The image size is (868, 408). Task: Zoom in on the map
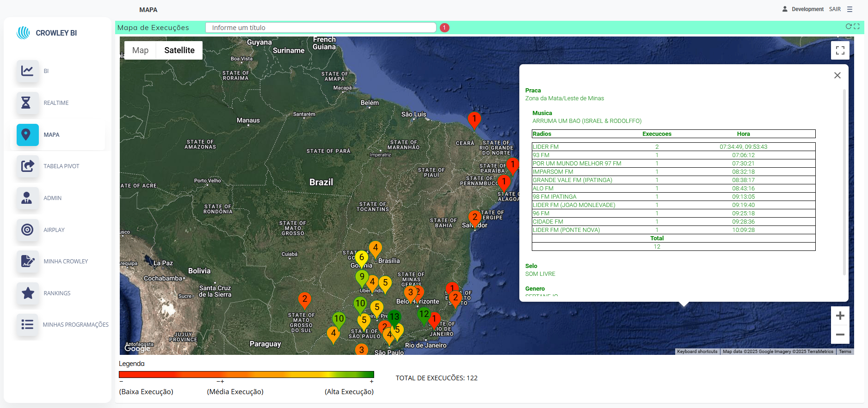pyautogui.click(x=840, y=316)
